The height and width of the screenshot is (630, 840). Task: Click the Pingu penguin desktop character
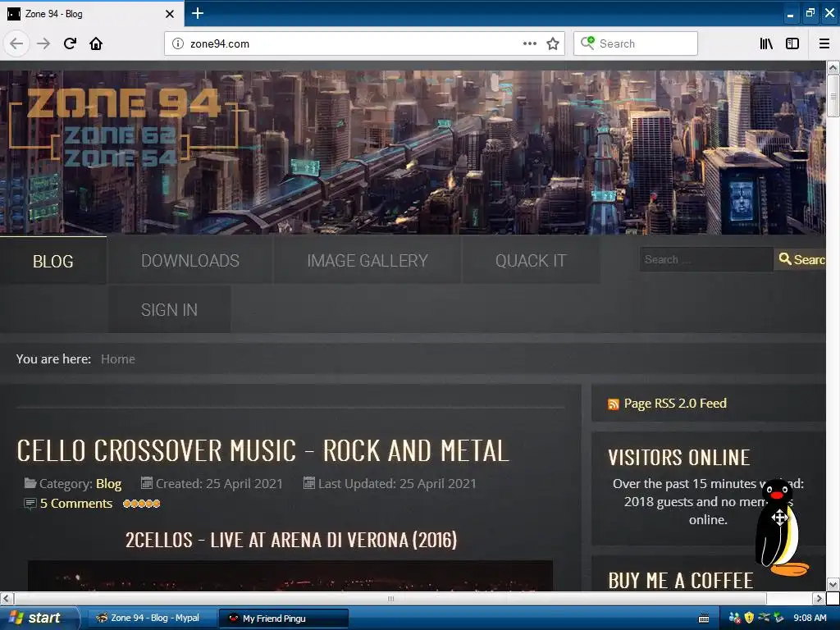781,527
